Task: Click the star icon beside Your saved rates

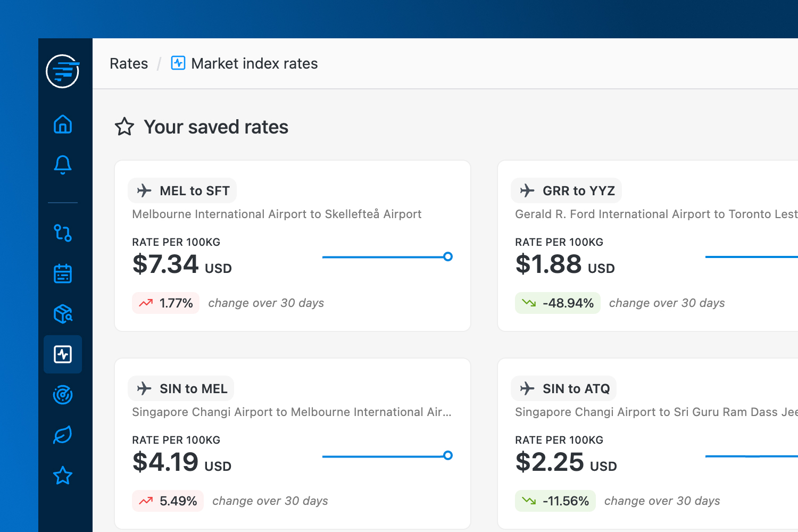Action: point(124,127)
